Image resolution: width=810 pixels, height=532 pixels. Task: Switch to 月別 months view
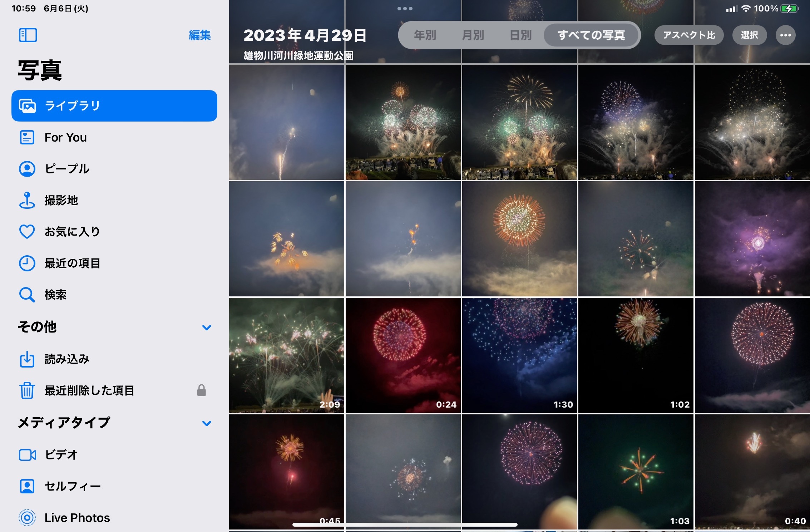pyautogui.click(x=473, y=35)
